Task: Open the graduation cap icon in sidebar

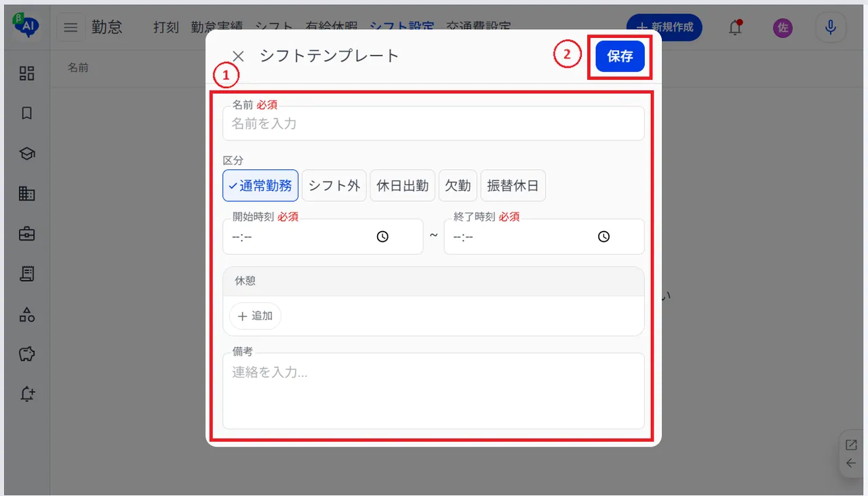Action: click(27, 154)
